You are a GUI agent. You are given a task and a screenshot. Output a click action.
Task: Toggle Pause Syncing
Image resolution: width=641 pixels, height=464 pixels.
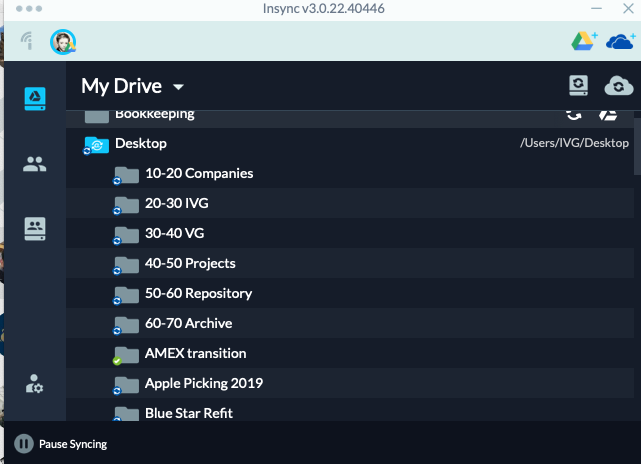pos(61,444)
